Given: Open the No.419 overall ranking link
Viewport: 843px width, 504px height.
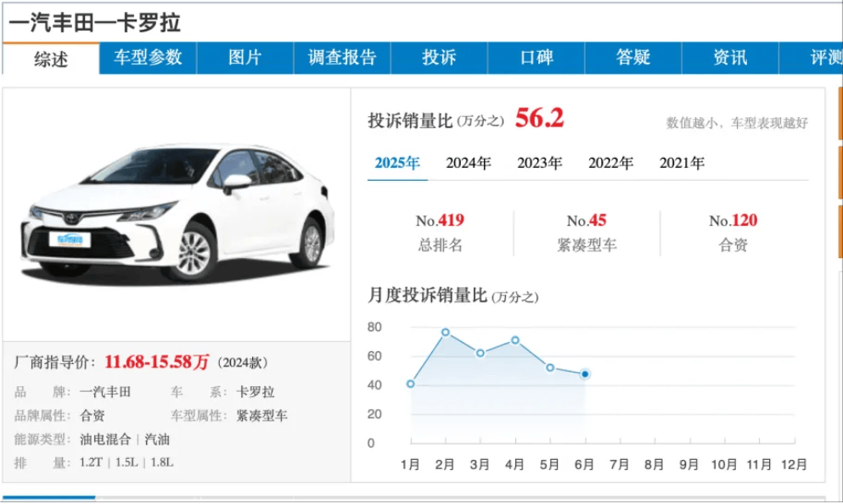Looking at the screenshot, I should click(x=442, y=218).
